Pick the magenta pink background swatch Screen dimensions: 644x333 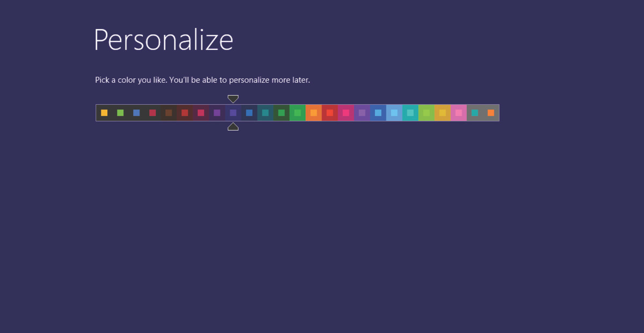346,113
